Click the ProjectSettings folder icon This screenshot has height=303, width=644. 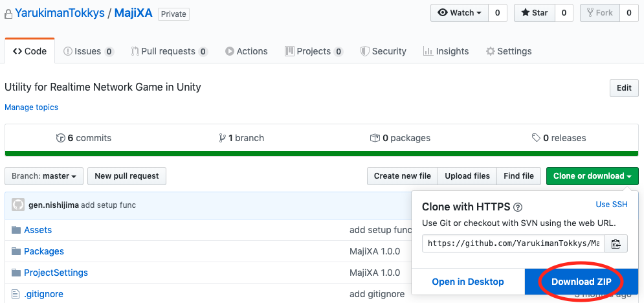tap(16, 273)
